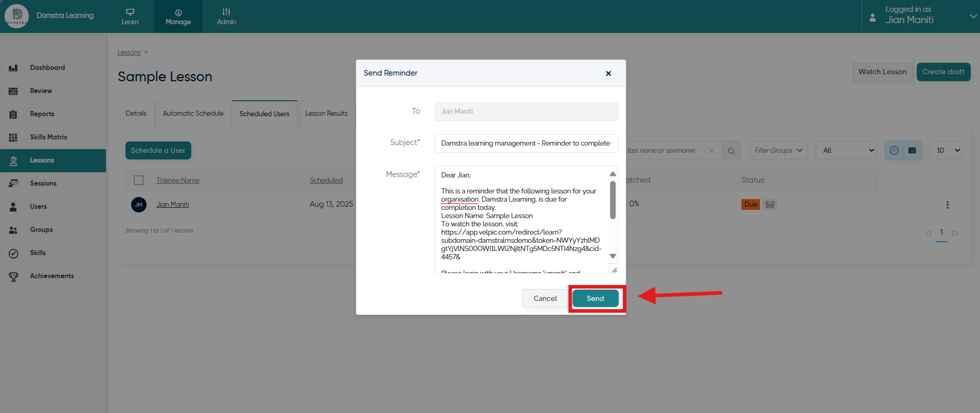The image size is (980, 413).
Task: Open Skills Matrix from the sidebar
Action: pyautogui.click(x=53, y=137)
